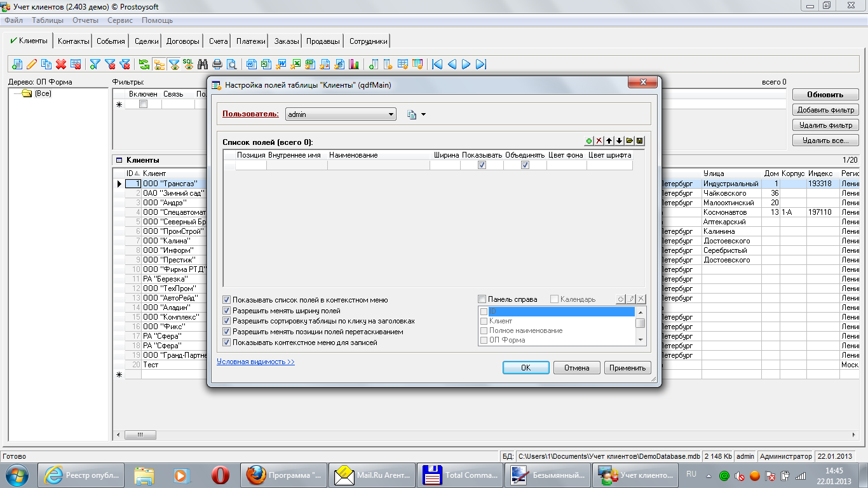Click the floppy disk save icon above the field list

640,141
